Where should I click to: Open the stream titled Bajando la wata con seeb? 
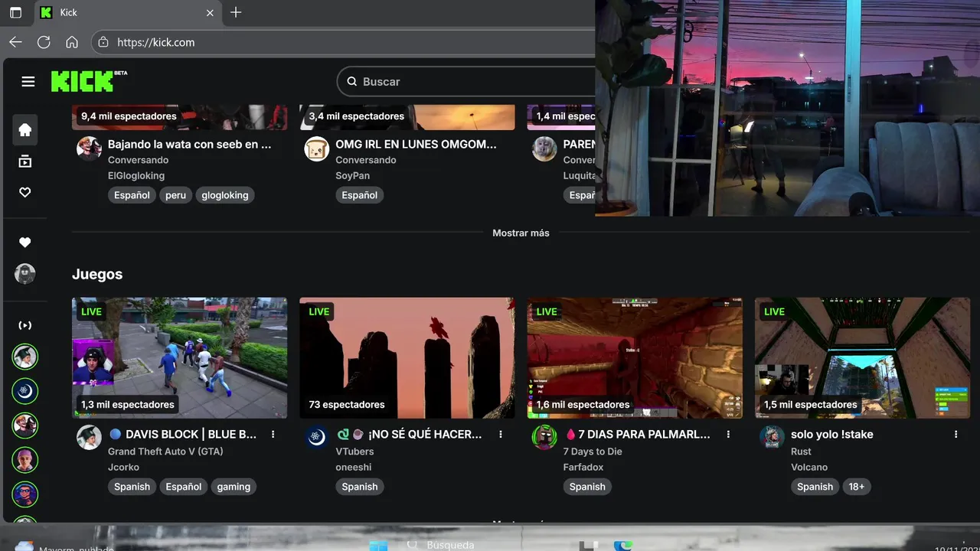tap(190, 144)
